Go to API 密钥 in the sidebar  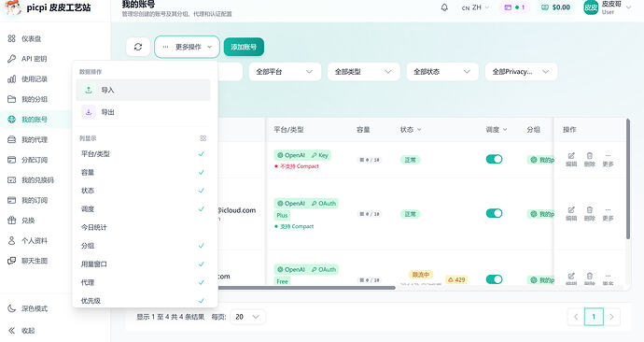27,59
